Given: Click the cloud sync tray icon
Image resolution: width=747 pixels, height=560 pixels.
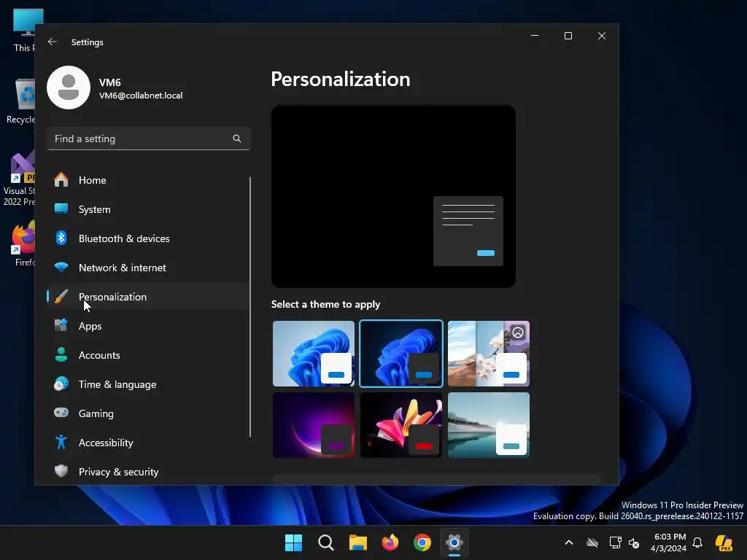Looking at the screenshot, I should [592, 542].
